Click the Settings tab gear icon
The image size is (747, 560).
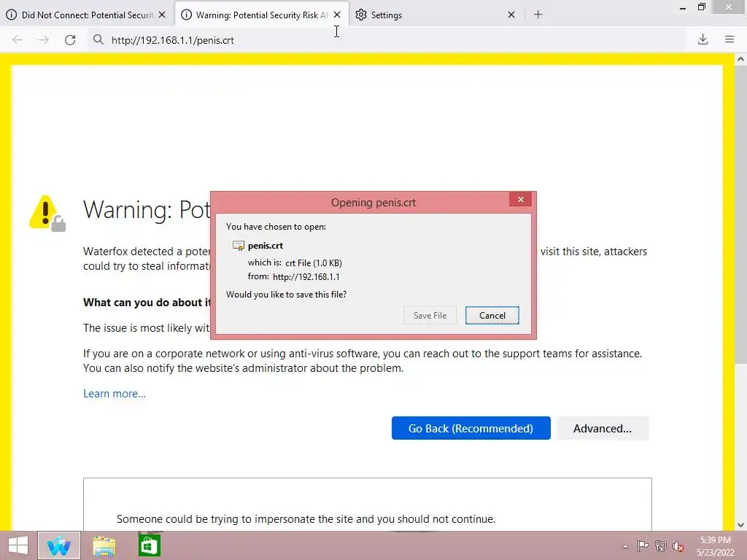[361, 15]
